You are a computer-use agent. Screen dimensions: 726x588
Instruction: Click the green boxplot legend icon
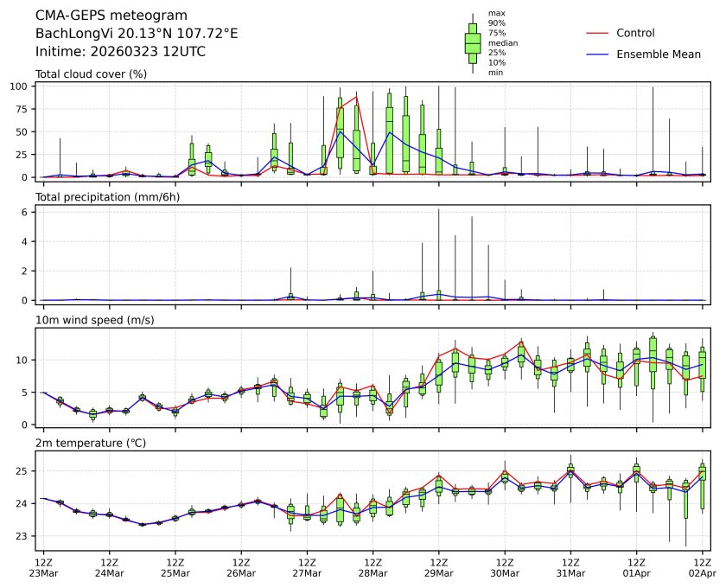[473, 43]
